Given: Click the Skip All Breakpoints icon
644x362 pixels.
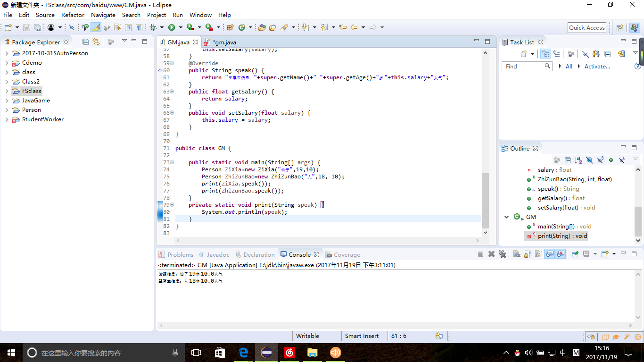Looking at the screenshot, I should [72, 28].
